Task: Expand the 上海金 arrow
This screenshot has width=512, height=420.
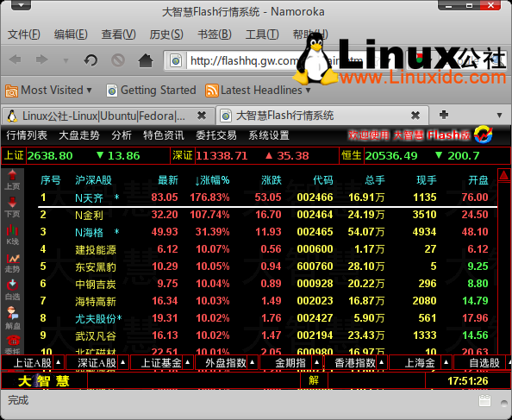Action: point(446,362)
